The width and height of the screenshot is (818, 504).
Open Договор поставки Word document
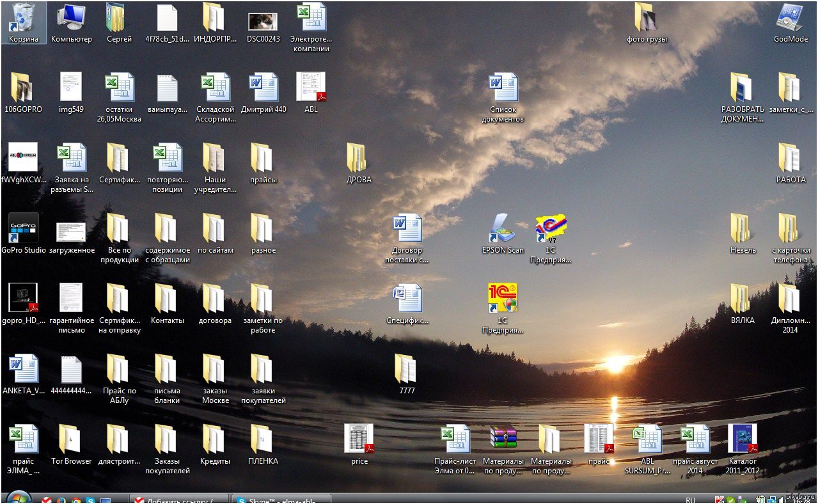tap(407, 228)
